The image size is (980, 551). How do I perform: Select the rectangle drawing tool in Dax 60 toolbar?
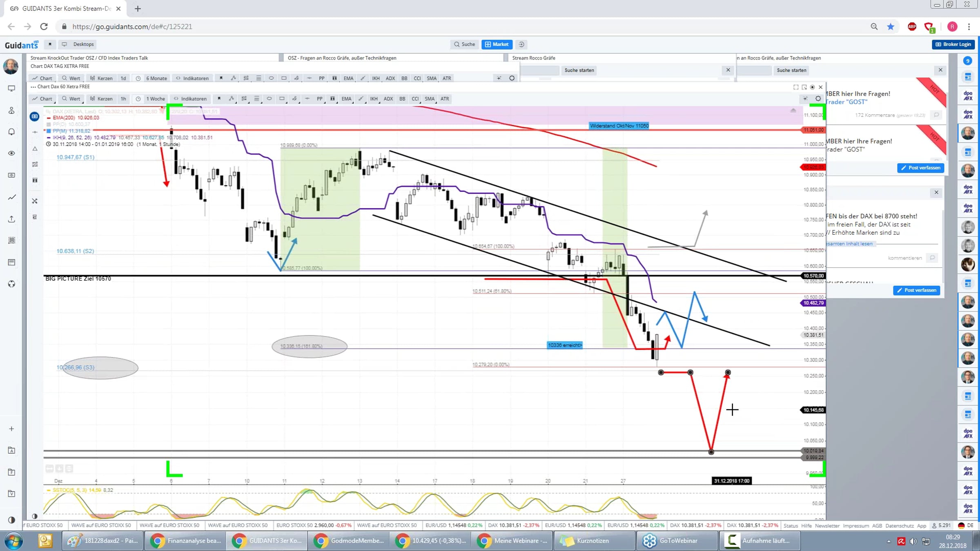(x=282, y=99)
